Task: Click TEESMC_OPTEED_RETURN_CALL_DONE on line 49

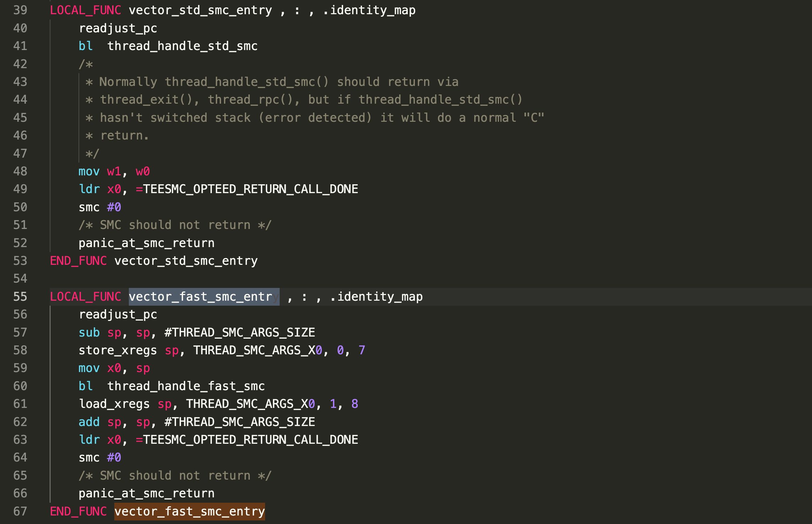Action: click(251, 189)
